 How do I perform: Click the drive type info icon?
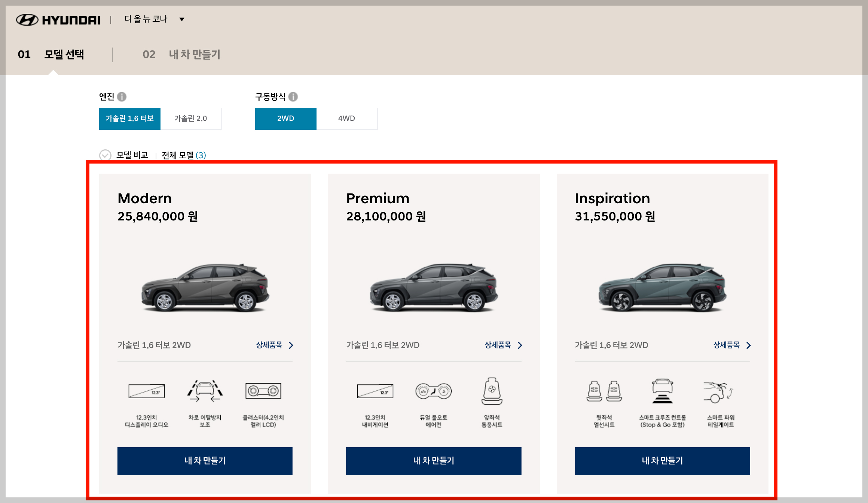tap(293, 97)
